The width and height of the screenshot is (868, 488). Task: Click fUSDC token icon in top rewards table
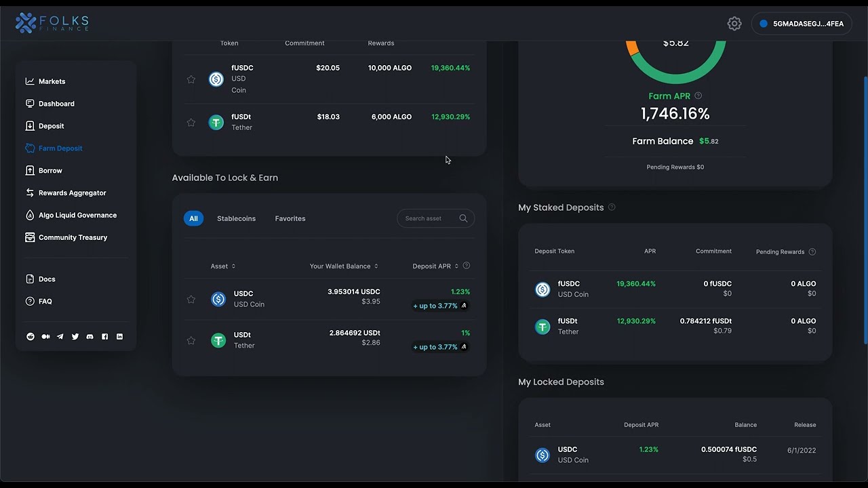[x=216, y=79]
